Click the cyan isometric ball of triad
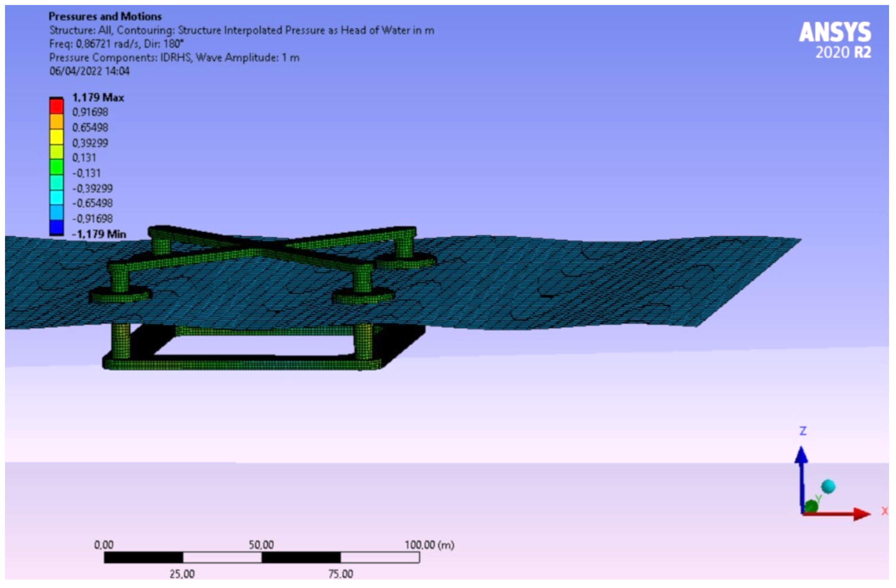This screenshot has width=896, height=588. pos(829,487)
